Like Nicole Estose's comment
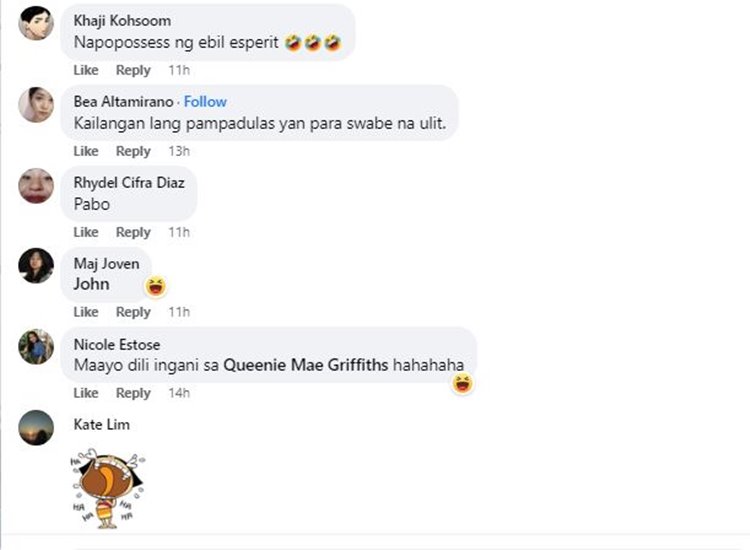This screenshot has width=750, height=550. pyautogui.click(x=86, y=393)
